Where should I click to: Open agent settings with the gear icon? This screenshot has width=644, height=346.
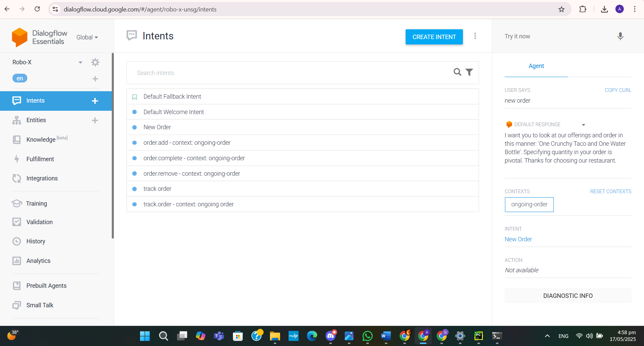coord(95,62)
